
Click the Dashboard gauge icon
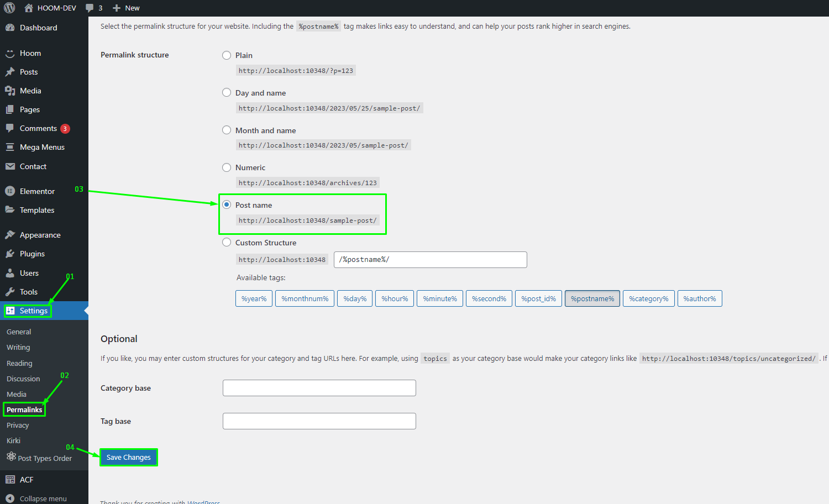(10, 28)
